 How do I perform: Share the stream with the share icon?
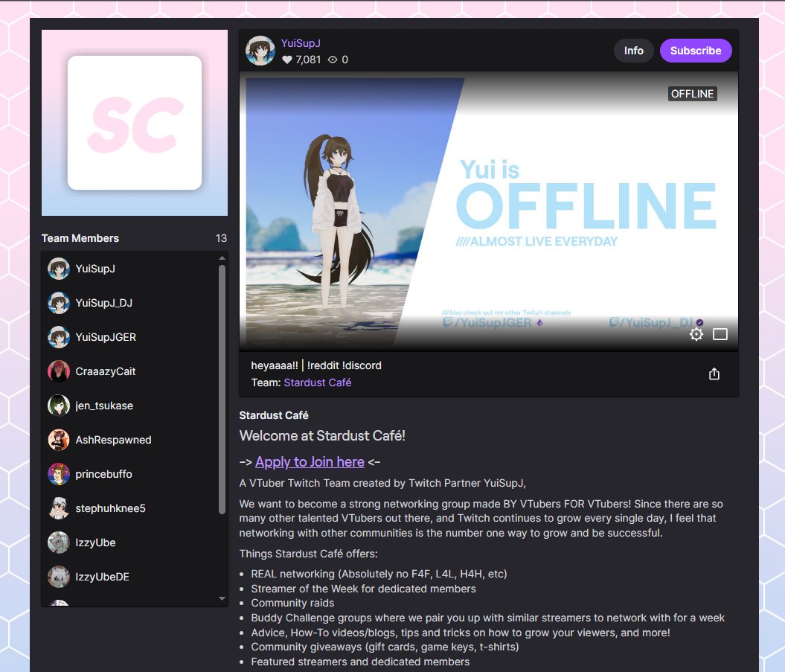click(714, 374)
